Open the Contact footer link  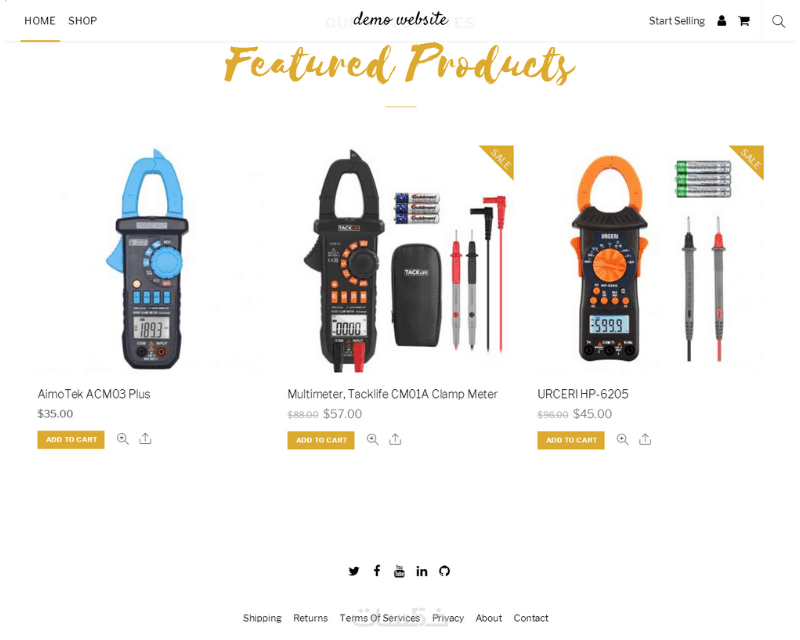(531, 618)
